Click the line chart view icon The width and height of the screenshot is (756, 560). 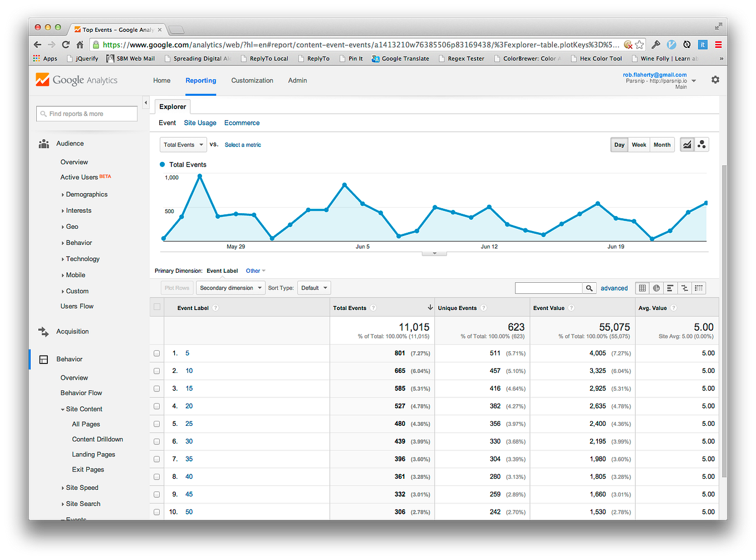tap(687, 144)
